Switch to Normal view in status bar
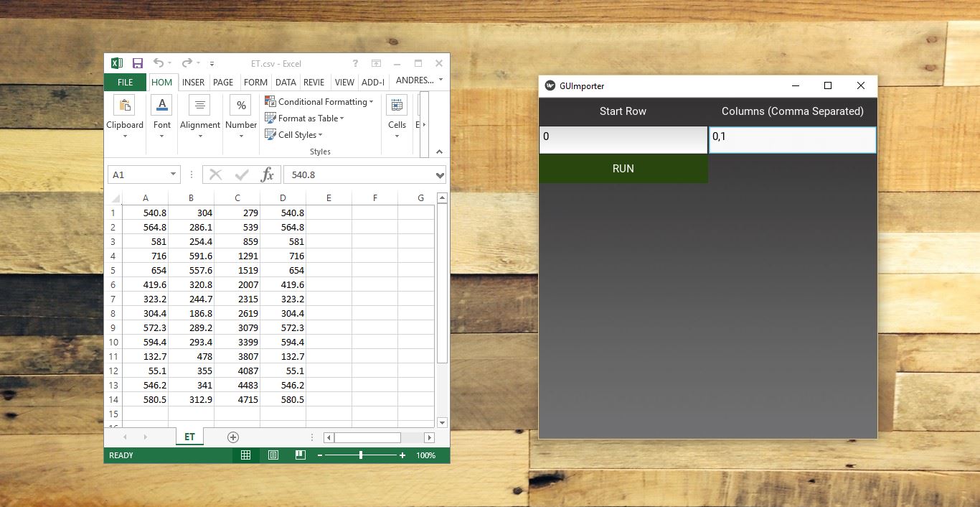 click(245, 455)
